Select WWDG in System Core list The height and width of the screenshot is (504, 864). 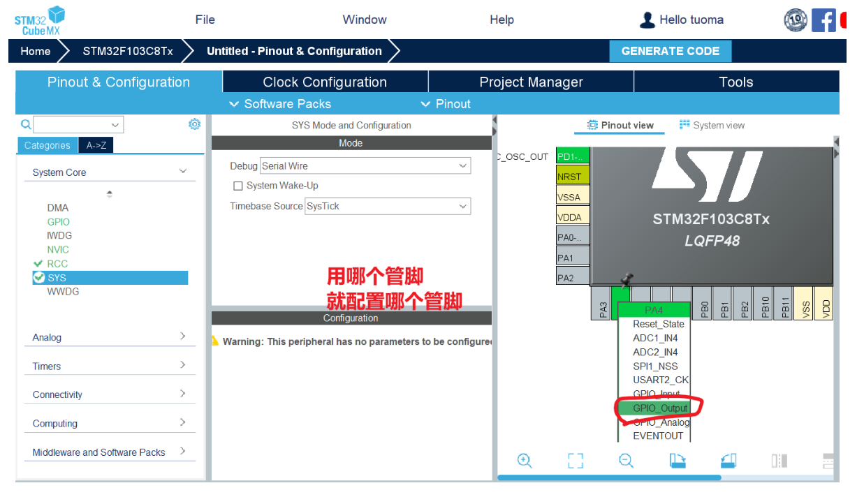[x=63, y=291]
